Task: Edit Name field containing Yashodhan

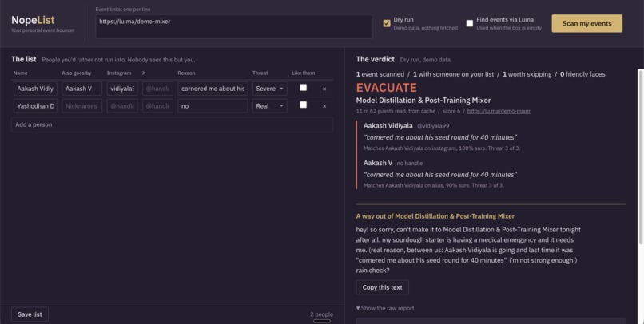Action: tap(35, 106)
